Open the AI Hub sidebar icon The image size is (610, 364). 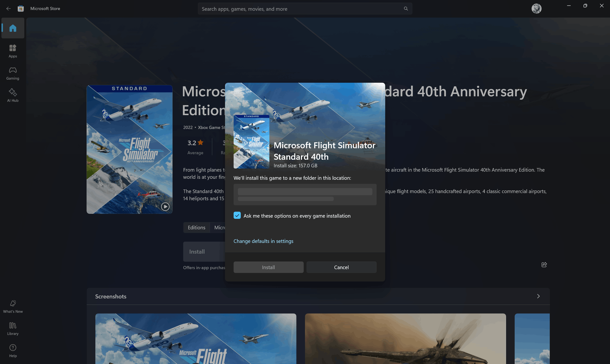pos(13,95)
